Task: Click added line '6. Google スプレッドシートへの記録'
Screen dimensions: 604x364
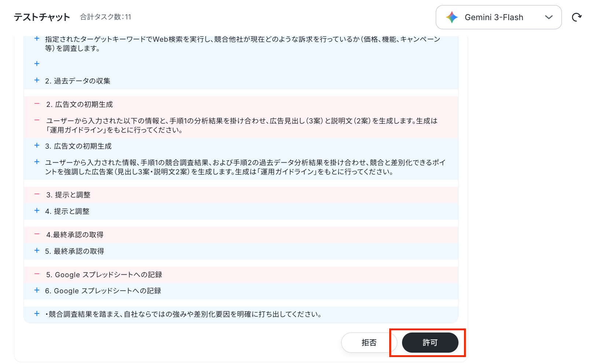Action: 103,291
